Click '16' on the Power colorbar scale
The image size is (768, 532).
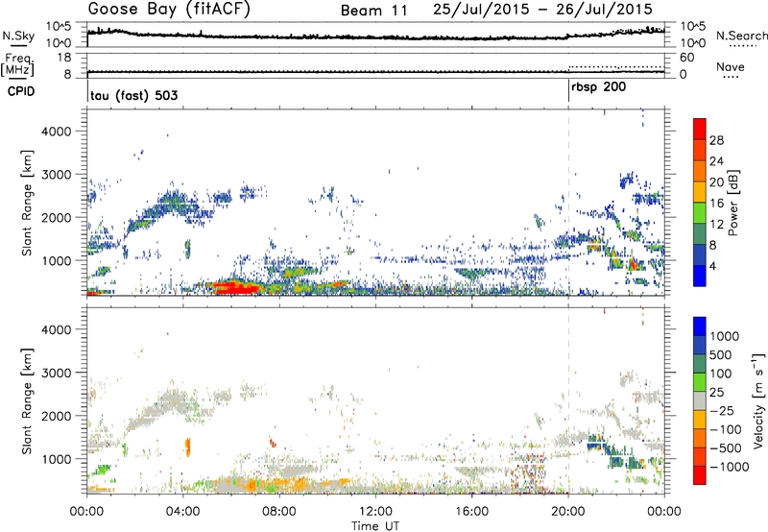click(x=716, y=204)
